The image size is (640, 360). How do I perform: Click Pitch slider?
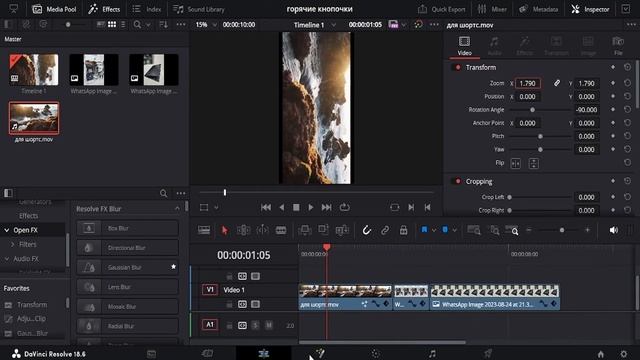(540, 136)
